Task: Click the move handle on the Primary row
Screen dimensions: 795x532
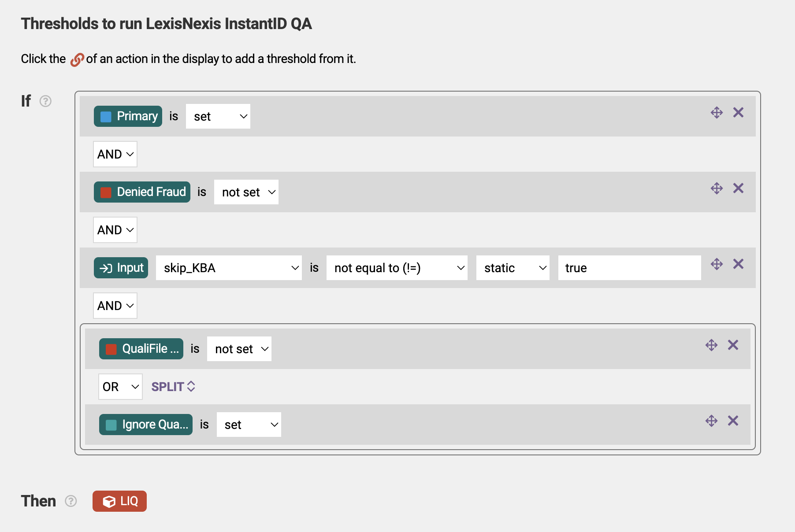Action: pos(717,113)
